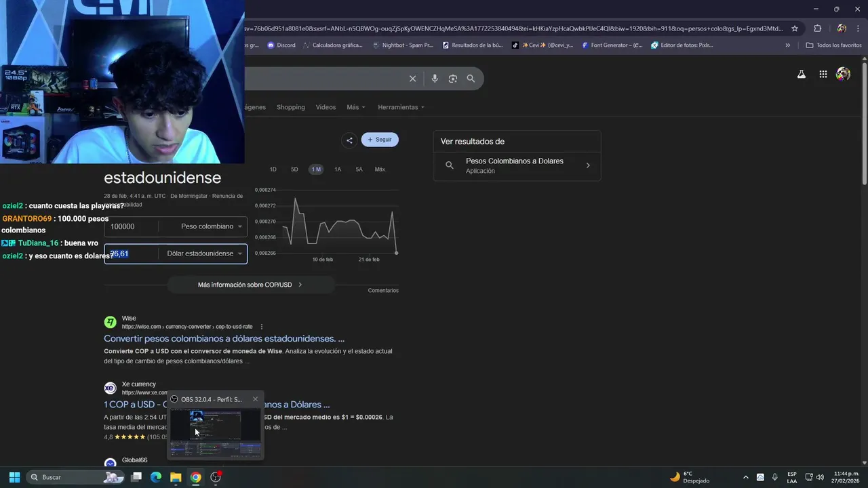Click the Xe currency site favicon
The height and width of the screenshot is (488, 868).
110,388
